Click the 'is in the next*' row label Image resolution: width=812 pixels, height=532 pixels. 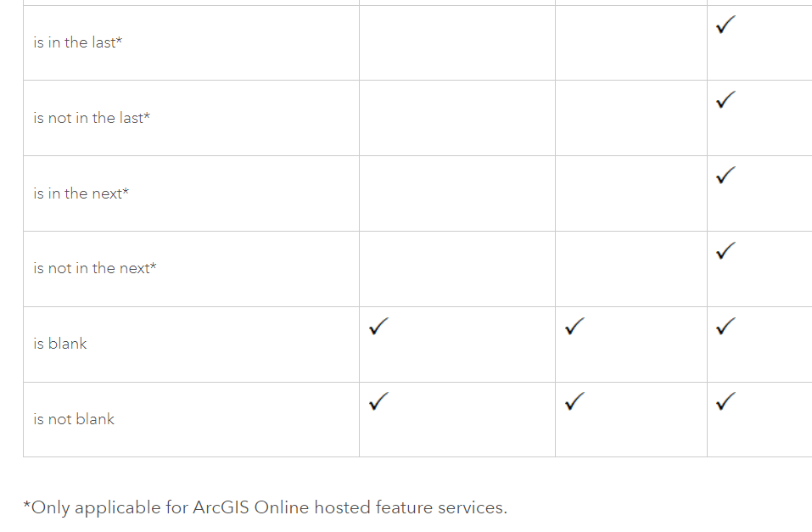point(81,193)
